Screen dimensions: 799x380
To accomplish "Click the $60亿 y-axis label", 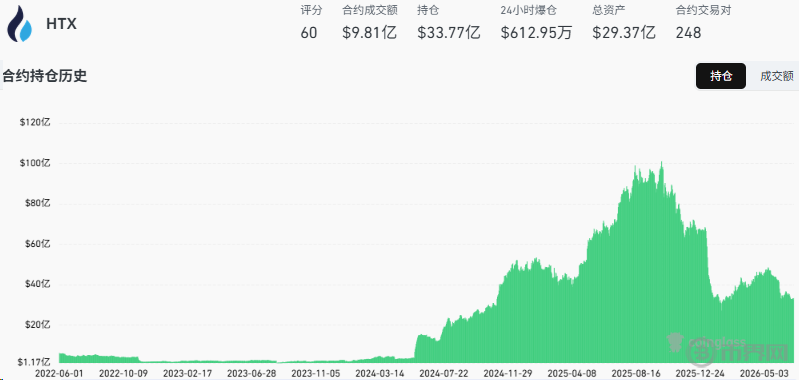I will (37, 243).
